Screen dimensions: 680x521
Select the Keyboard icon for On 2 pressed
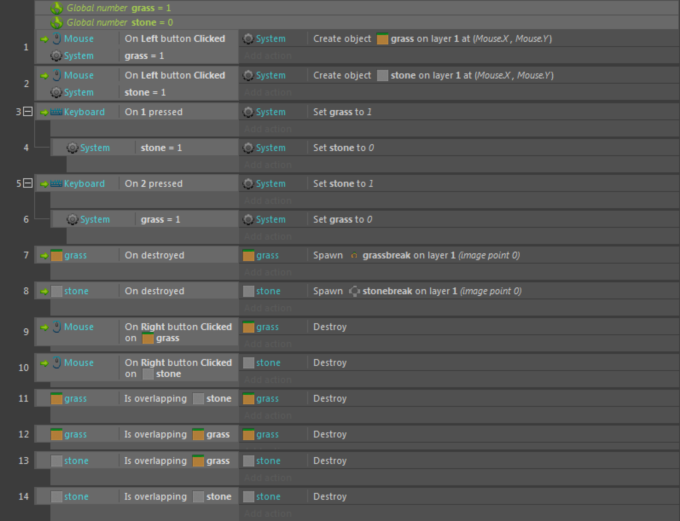point(56,184)
